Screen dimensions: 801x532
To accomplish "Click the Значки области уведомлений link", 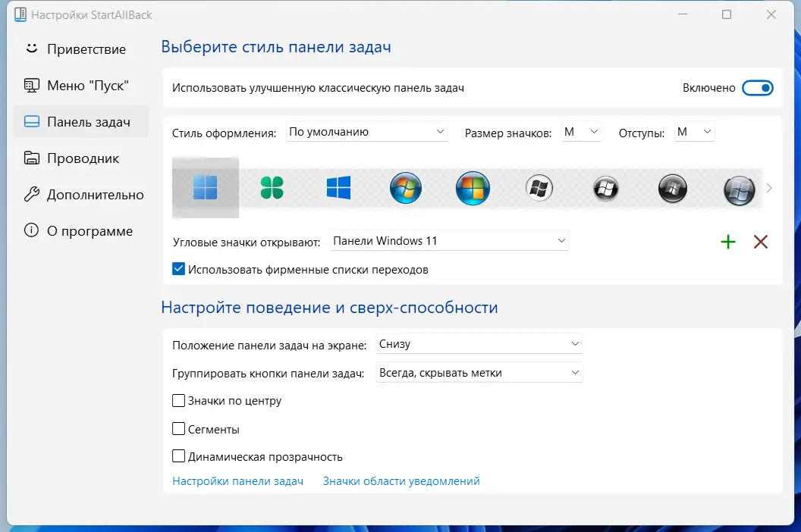I will click(x=400, y=480).
